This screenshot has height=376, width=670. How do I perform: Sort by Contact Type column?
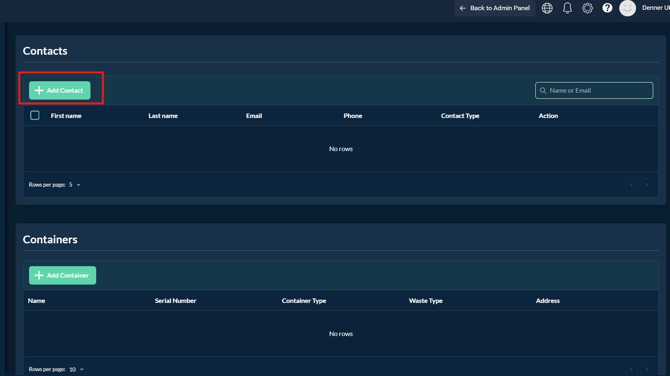[460, 116]
